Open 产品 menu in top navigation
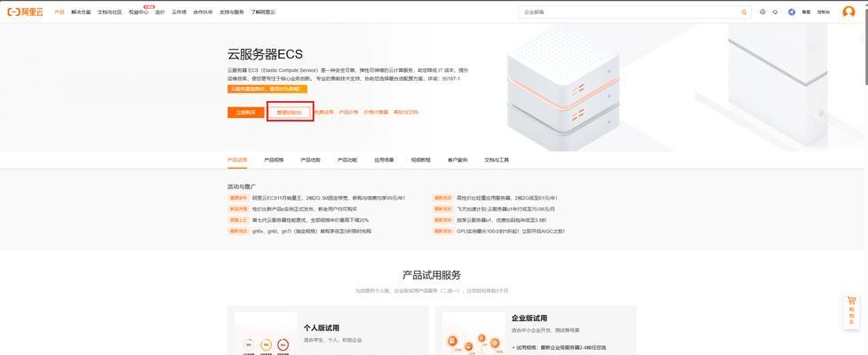 point(60,12)
